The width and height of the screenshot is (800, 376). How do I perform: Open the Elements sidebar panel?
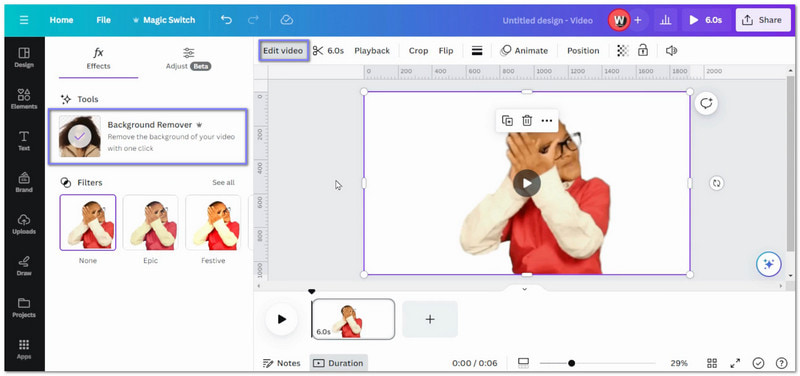(24, 99)
